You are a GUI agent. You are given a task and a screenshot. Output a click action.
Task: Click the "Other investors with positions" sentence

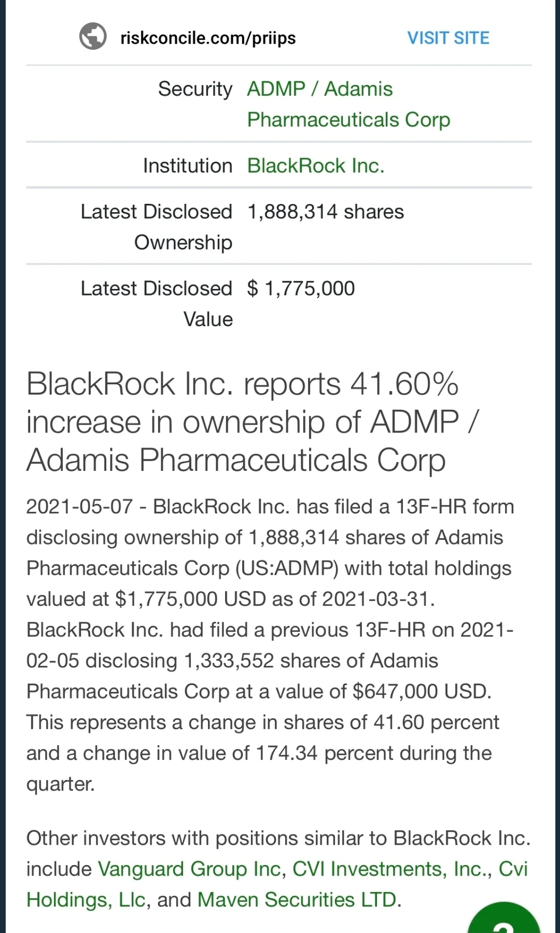(207, 838)
